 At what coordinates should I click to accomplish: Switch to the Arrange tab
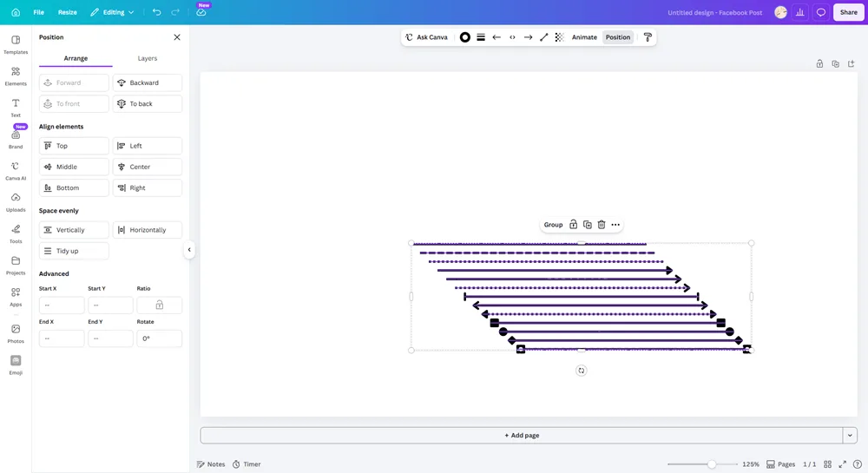(76, 58)
